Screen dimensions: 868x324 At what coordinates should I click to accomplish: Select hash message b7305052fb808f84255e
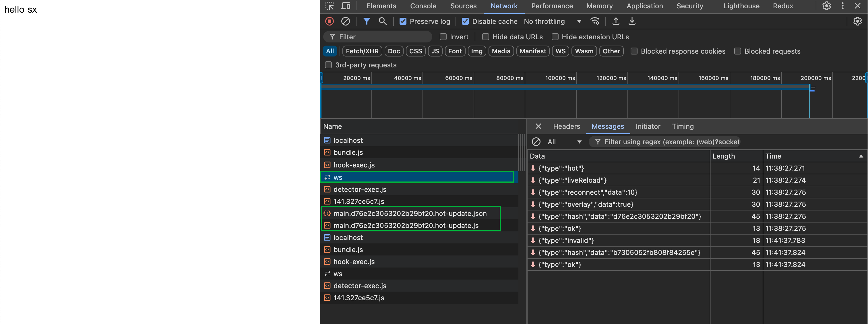click(697, 253)
